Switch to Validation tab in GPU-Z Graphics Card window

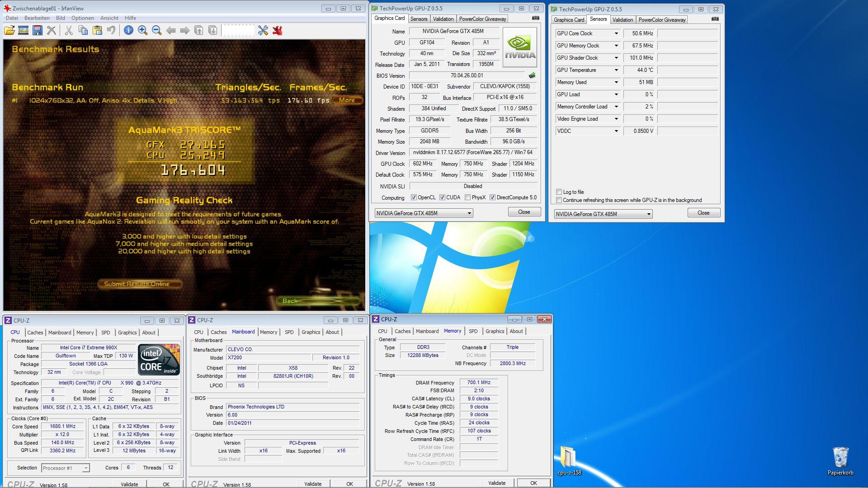pyautogui.click(x=443, y=19)
